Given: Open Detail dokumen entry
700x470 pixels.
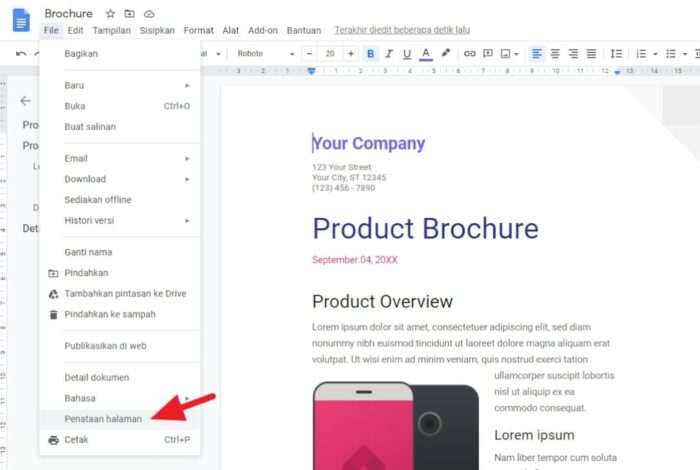Looking at the screenshot, I should [120, 378].
